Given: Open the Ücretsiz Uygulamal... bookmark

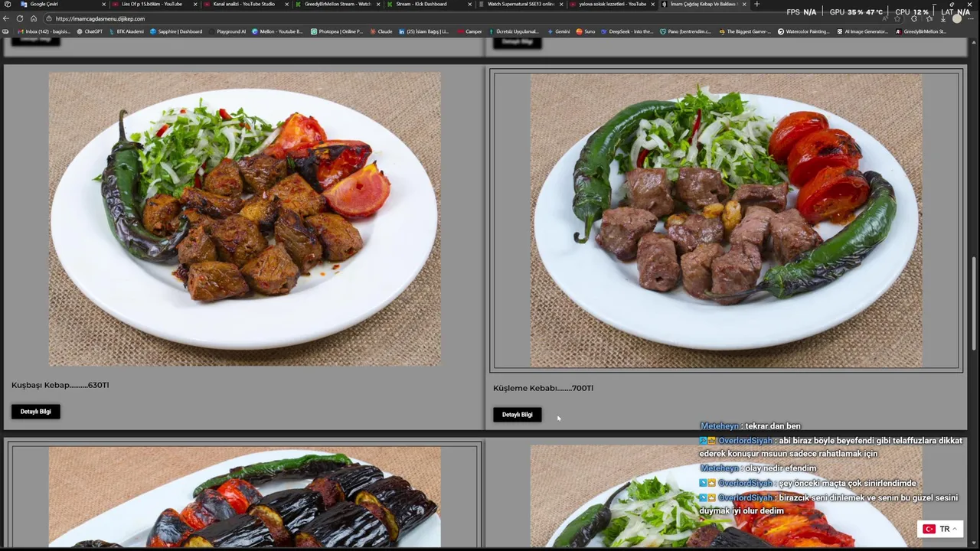Looking at the screenshot, I should pyautogui.click(x=514, y=31).
